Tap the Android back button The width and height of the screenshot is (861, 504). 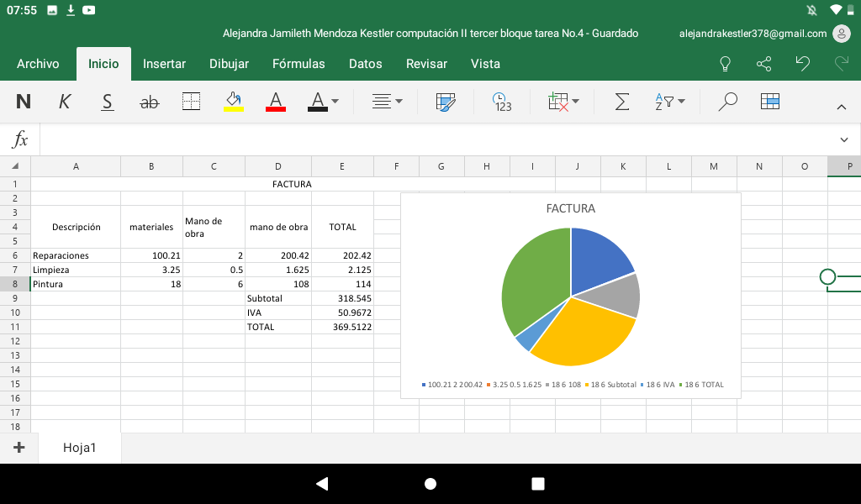[x=322, y=483]
